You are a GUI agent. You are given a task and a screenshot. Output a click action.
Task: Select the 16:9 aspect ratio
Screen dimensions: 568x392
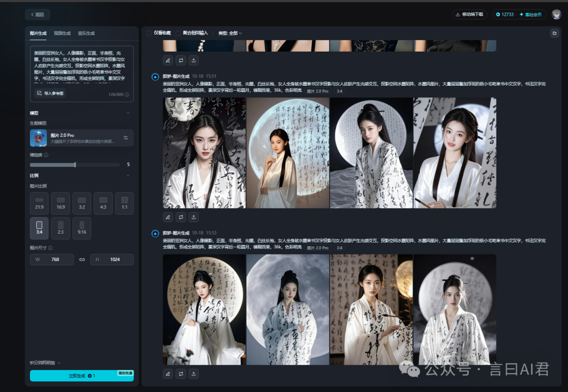pyautogui.click(x=60, y=203)
